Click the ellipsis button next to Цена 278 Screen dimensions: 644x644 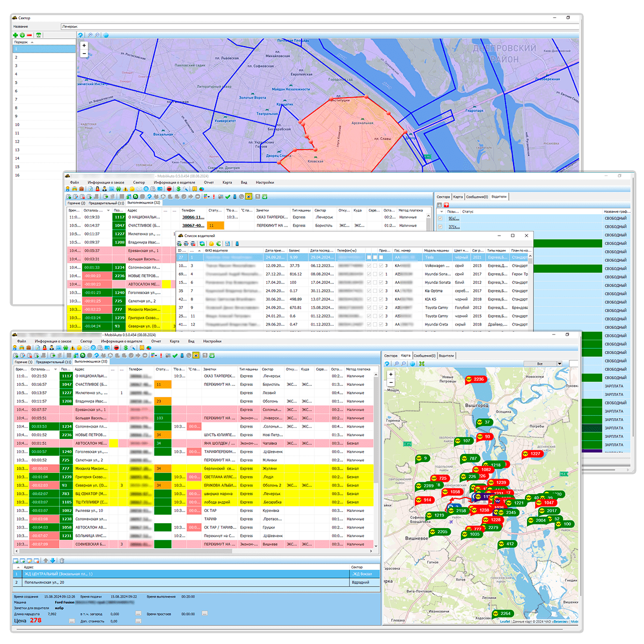coord(72,621)
